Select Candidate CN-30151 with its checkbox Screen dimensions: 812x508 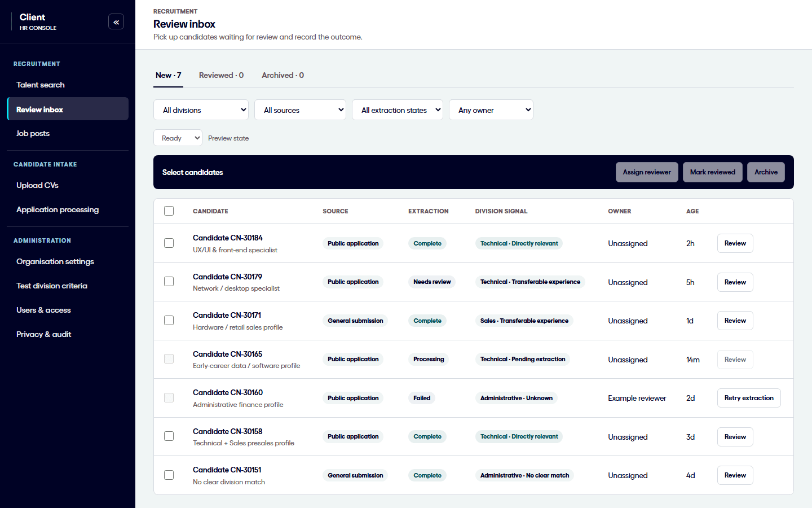coord(169,475)
